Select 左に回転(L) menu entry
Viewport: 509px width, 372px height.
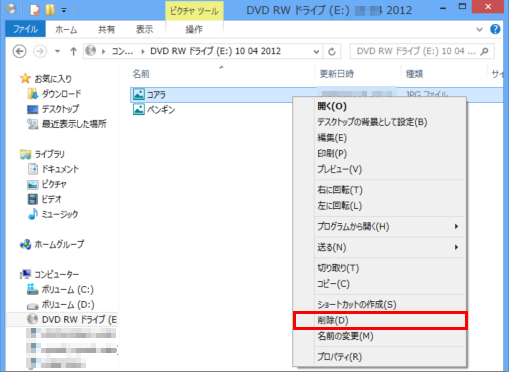(379, 206)
